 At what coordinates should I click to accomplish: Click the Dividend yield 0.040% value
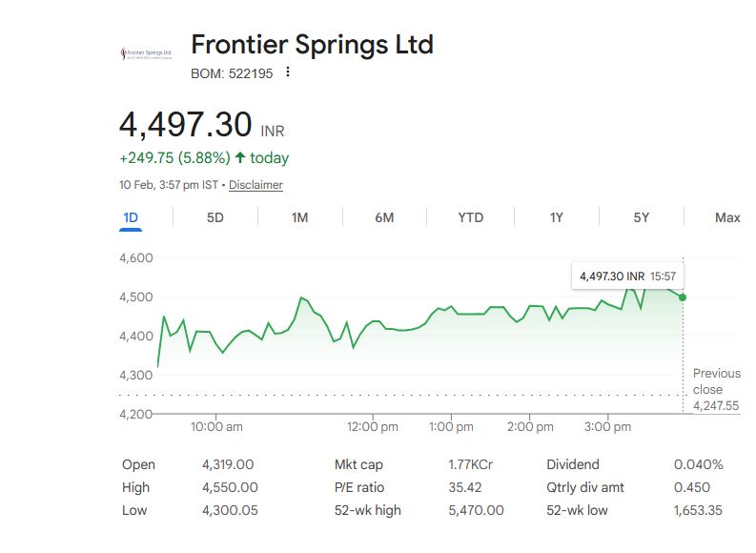coord(698,464)
